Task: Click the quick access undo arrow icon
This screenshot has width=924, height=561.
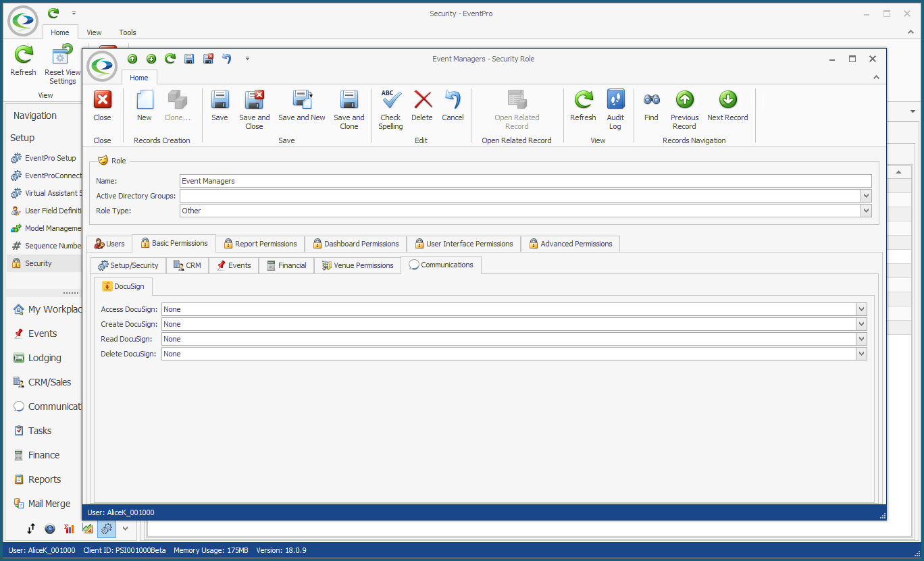Action: click(x=227, y=59)
